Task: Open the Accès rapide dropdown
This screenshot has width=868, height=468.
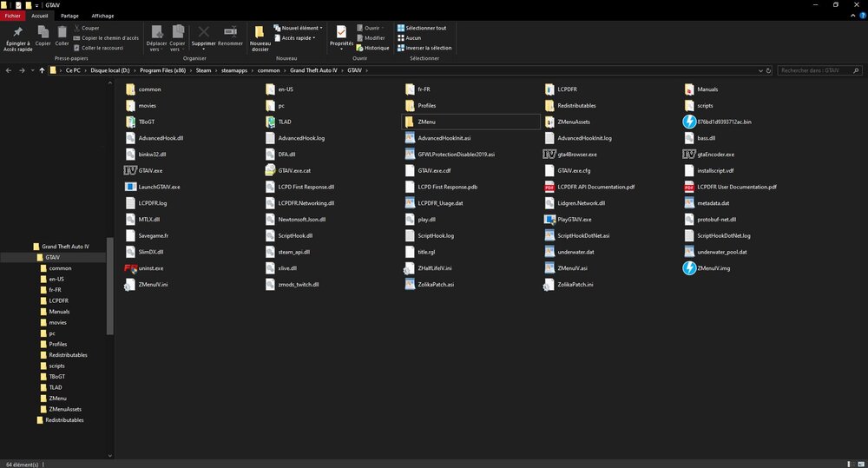Action: tap(295, 37)
